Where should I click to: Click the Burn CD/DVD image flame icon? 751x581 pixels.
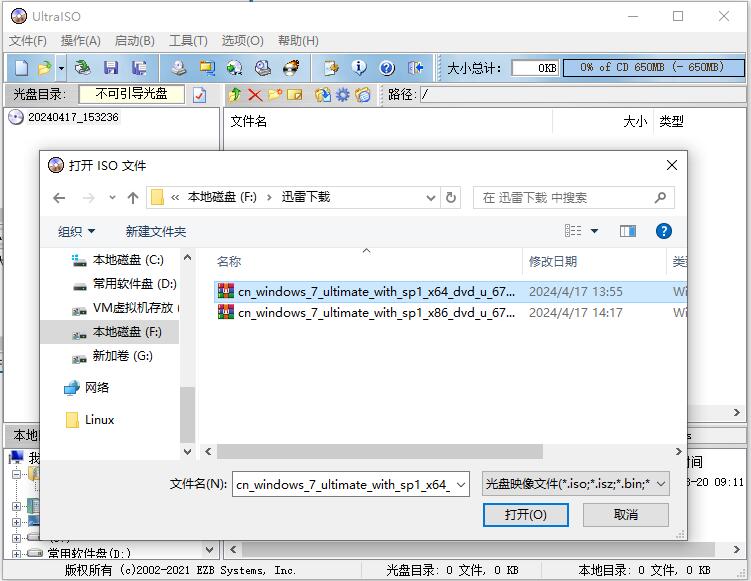[291, 68]
